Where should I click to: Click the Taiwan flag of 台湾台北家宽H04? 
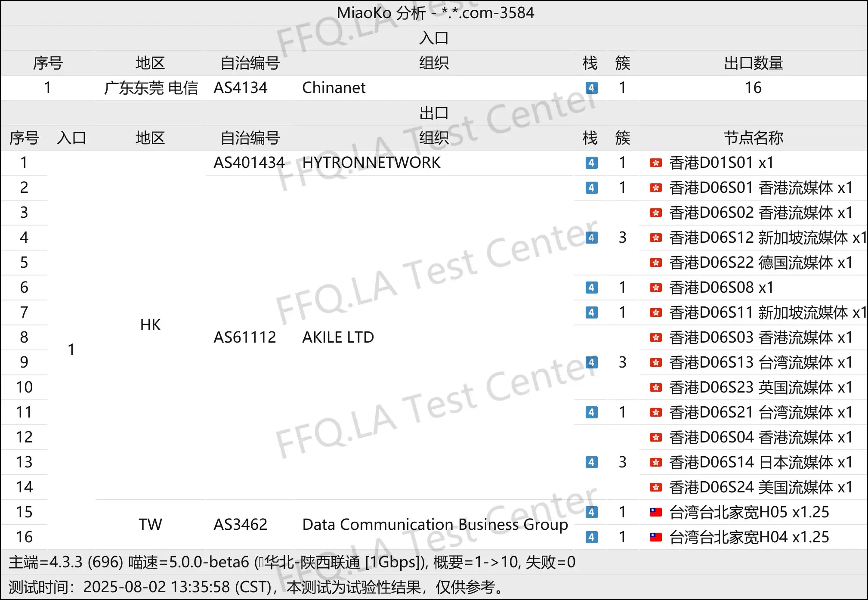pos(655,537)
